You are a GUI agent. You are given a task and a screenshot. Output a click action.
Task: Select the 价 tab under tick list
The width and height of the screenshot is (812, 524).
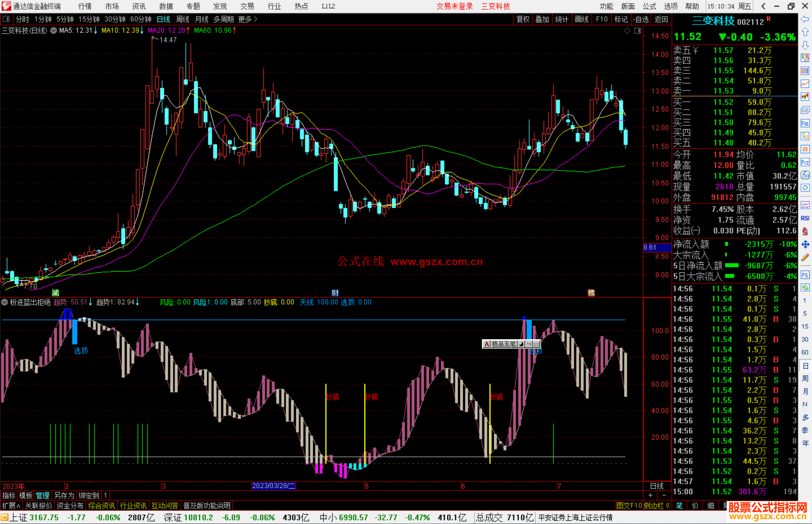coord(695,506)
